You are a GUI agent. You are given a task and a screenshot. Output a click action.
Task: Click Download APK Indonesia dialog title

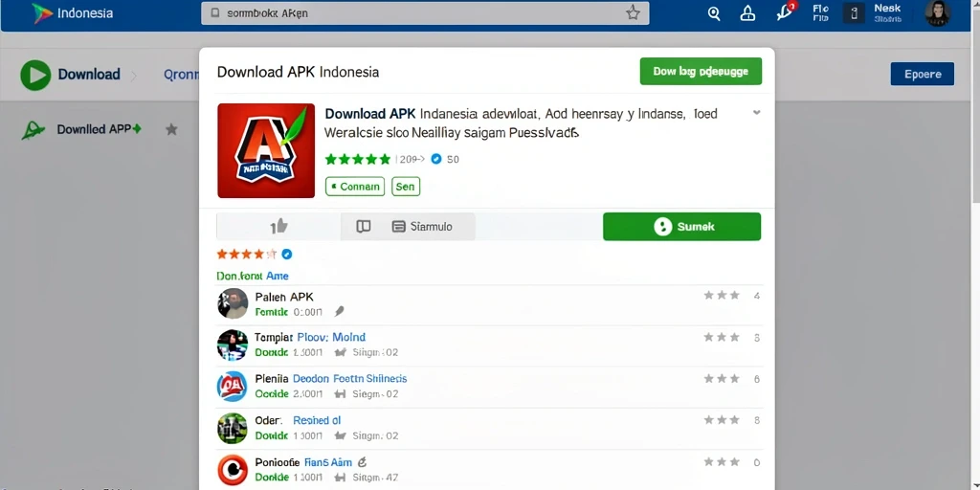click(x=299, y=72)
